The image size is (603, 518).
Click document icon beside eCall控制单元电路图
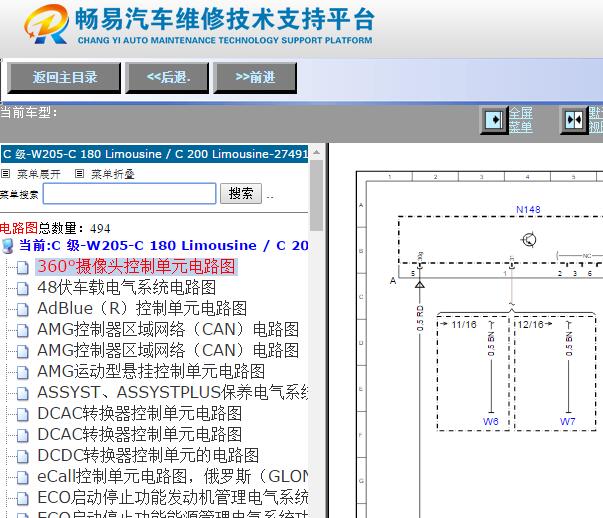point(23,478)
